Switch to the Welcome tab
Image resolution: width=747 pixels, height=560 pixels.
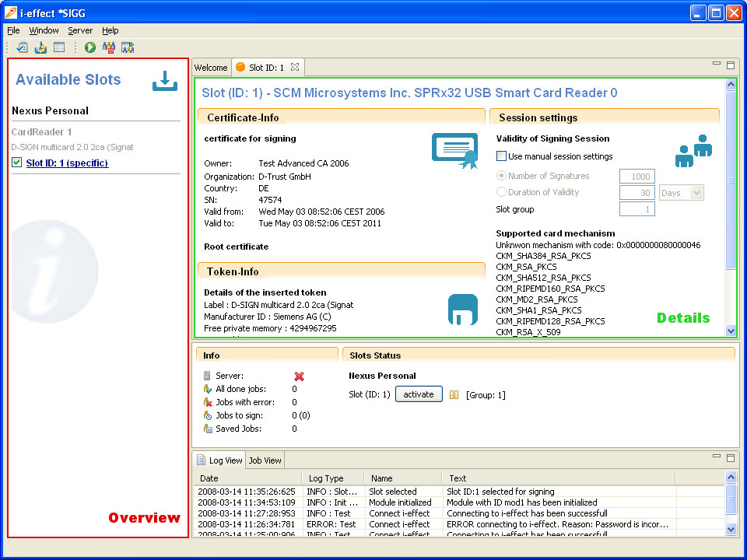point(211,68)
